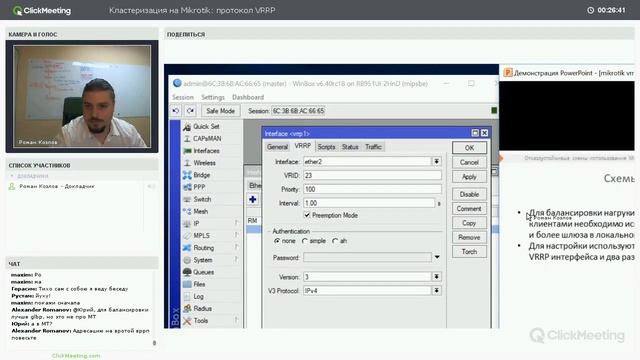Expand the MPLS submenu arrow
This screenshot has height=360, width=640.
click(x=236, y=235)
